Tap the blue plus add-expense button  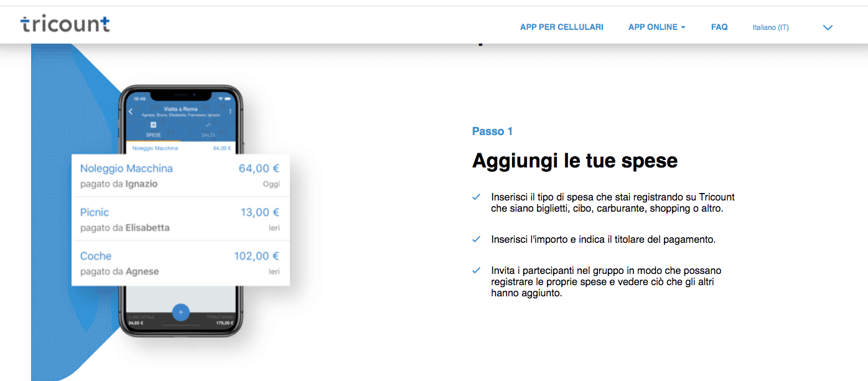(180, 311)
